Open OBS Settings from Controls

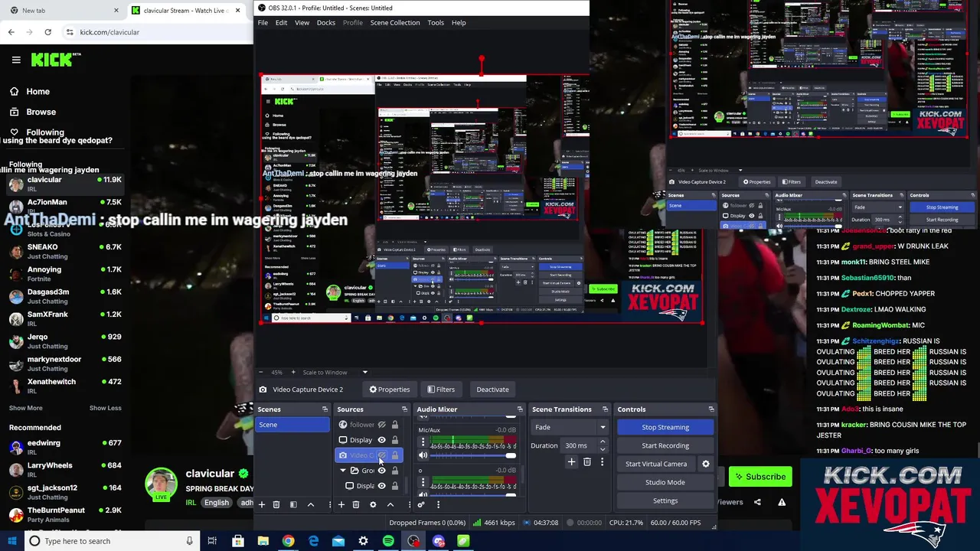665,500
